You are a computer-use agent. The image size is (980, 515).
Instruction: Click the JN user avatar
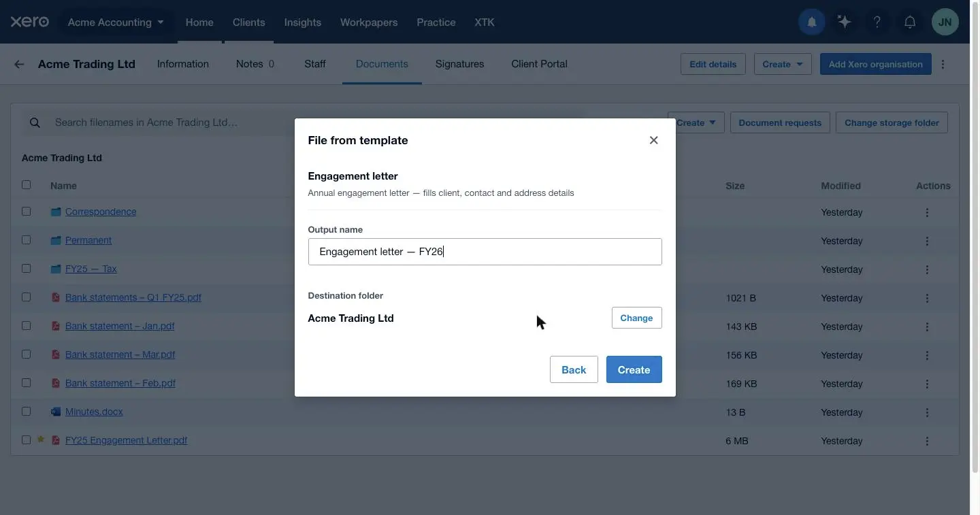945,22
